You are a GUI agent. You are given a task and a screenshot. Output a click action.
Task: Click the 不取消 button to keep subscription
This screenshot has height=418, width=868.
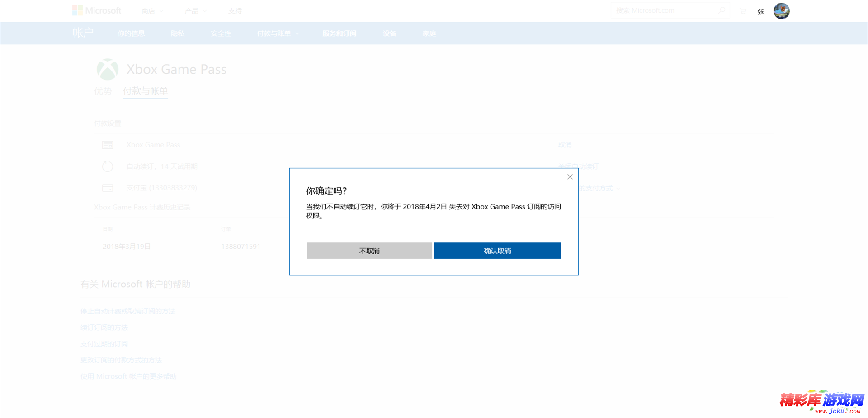click(x=369, y=251)
